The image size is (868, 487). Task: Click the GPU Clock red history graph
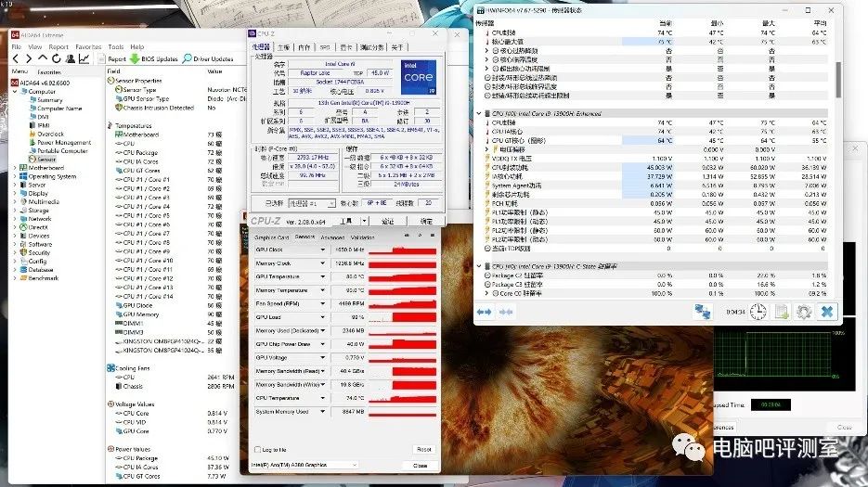point(403,250)
